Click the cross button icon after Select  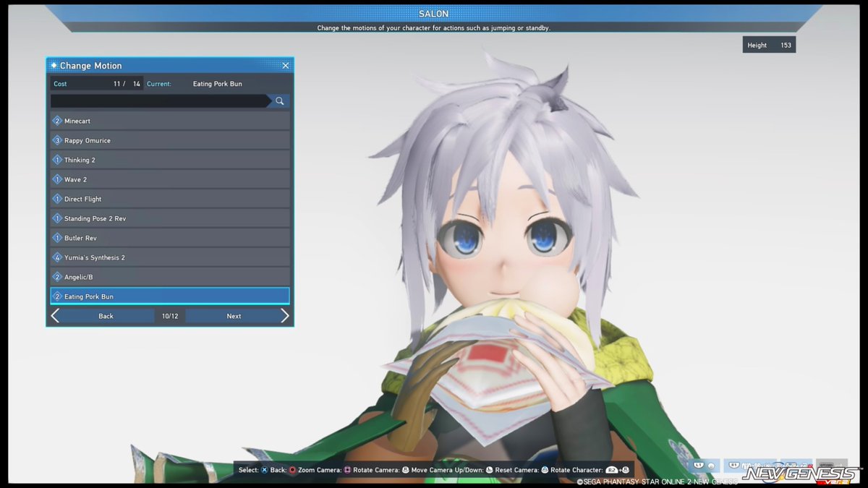point(265,470)
